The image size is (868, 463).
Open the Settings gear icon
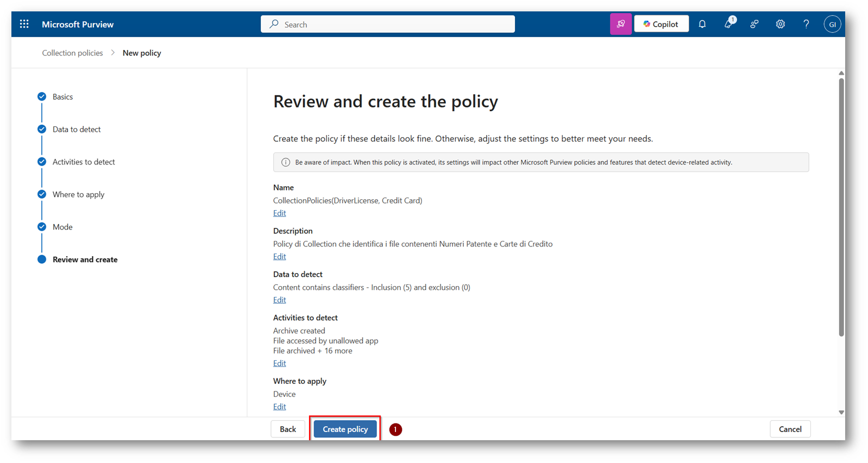coord(781,24)
